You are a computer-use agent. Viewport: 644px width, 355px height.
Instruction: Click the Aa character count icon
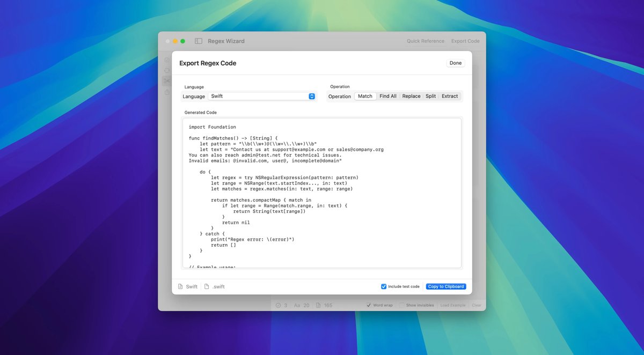point(297,305)
